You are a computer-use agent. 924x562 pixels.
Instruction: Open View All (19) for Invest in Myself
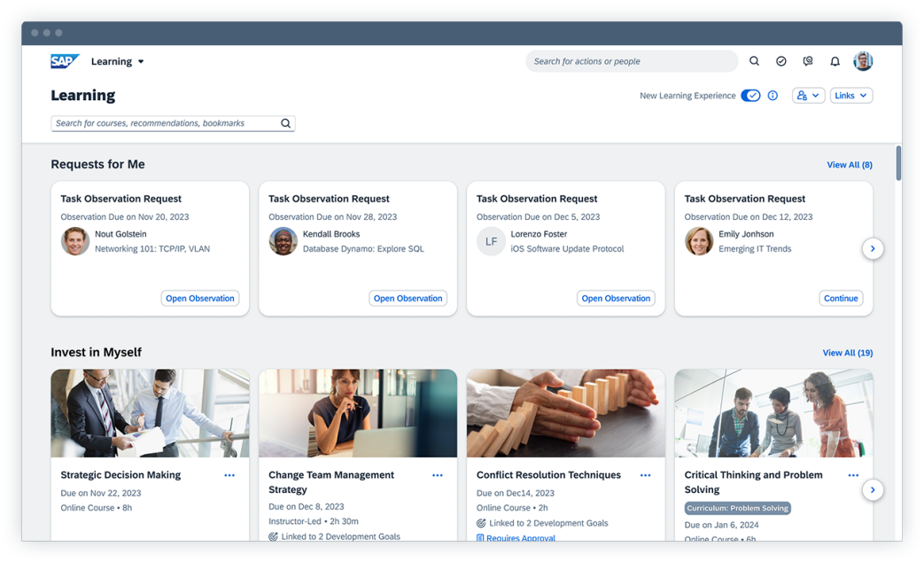tap(847, 352)
